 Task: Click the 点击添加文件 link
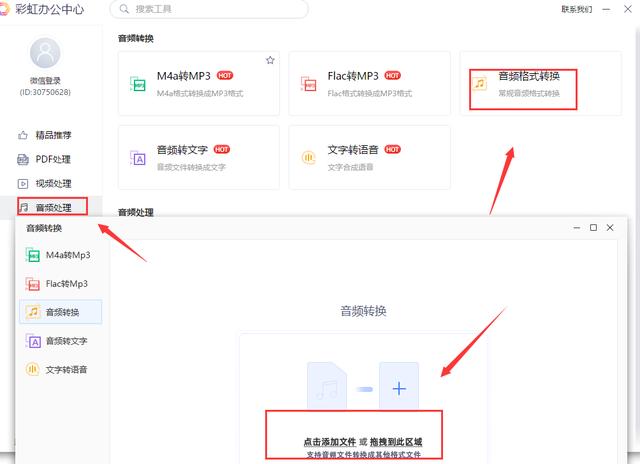(x=330, y=442)
